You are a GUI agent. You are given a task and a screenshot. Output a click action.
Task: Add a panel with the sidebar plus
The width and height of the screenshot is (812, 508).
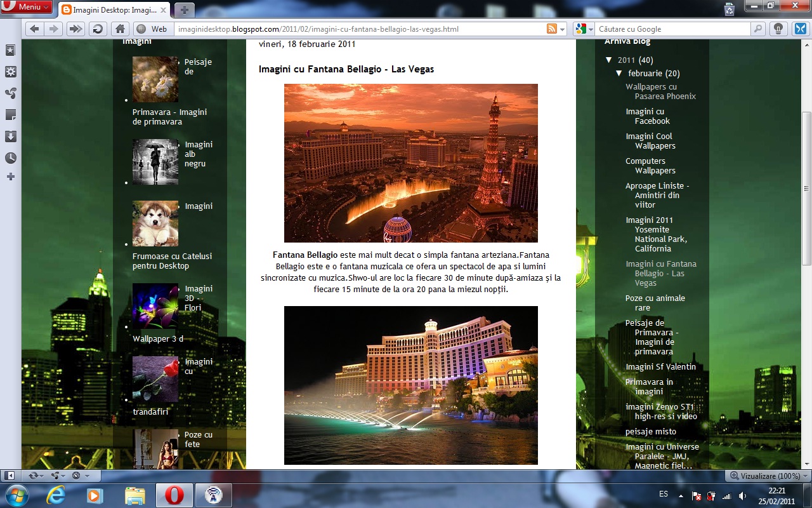(x=10, y=177)
